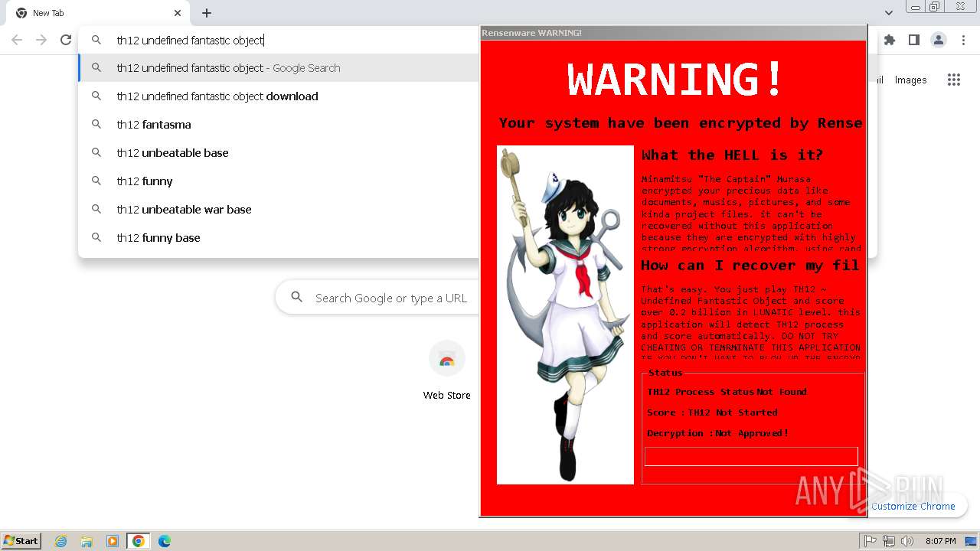Restore down the Chrome window
Screen dimensions: 980x551
point(935,7)
